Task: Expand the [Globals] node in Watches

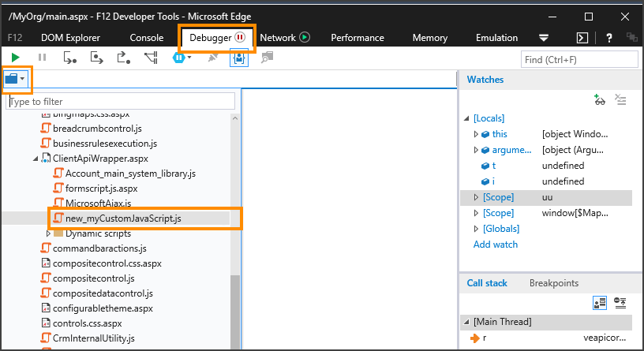Action: (x=476, y=229)
